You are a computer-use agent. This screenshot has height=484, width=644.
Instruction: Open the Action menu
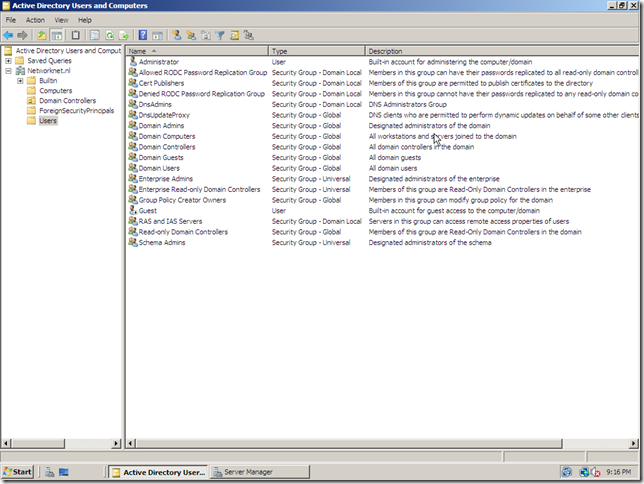[35, 20]
